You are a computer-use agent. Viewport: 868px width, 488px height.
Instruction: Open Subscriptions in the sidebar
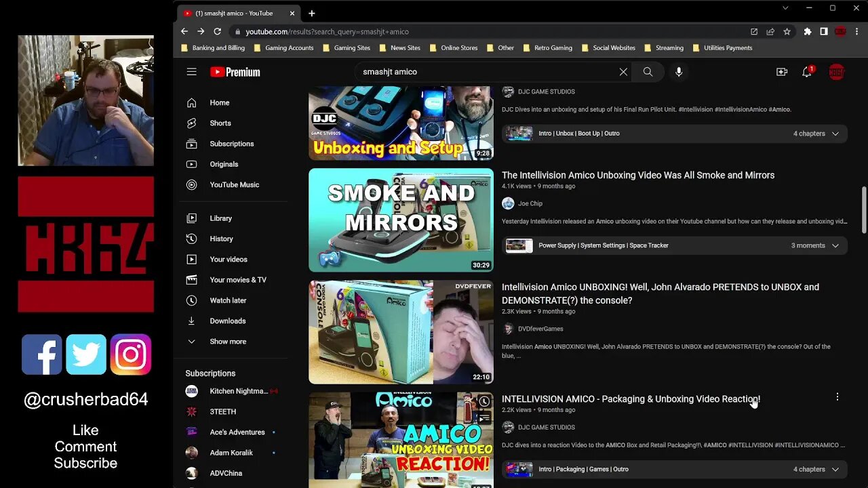pos(231,144)
